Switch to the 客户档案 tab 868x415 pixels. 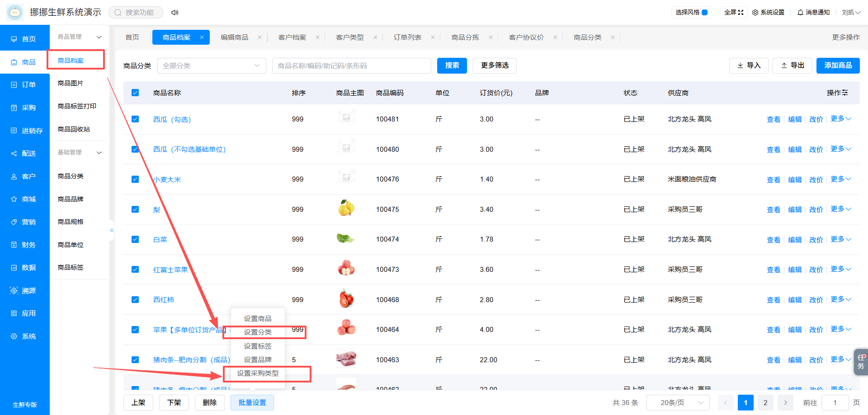[x=292, y=37]
